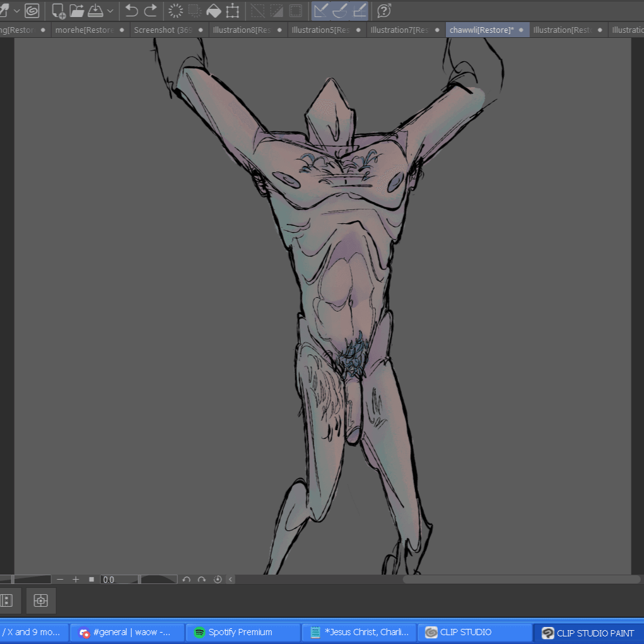
Task: Expand the save options dropdown arrow
Action: click(x=110, y=11)
